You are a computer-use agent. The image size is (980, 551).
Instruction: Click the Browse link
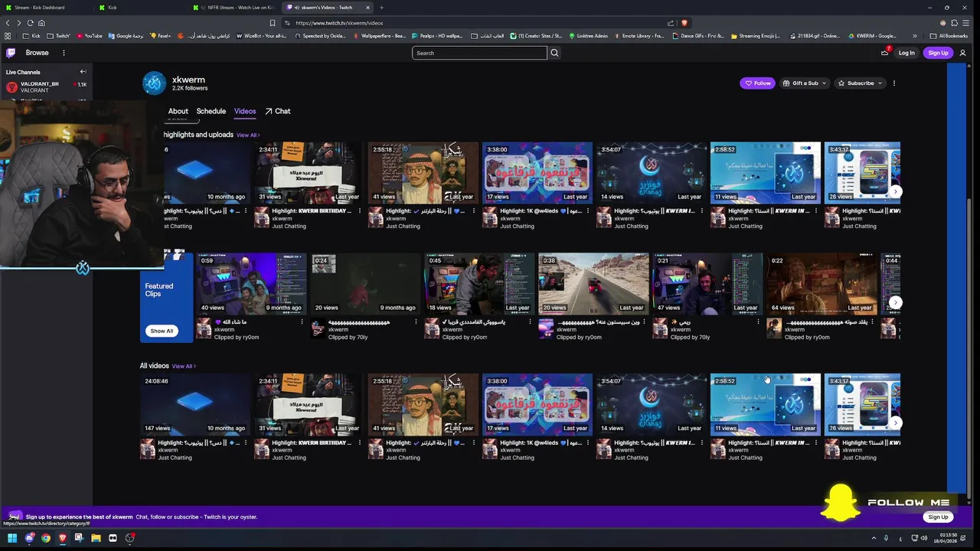click(x=37, y=53)
